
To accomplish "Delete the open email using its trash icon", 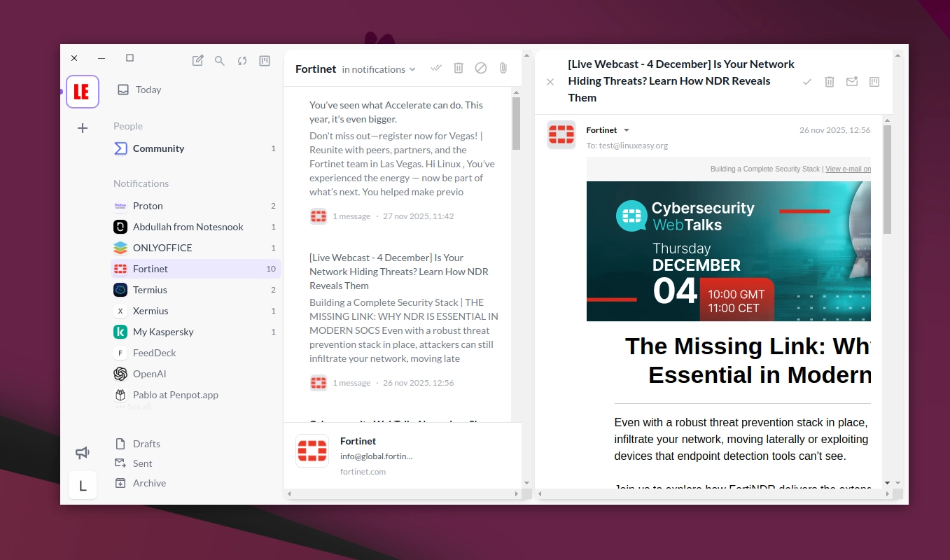I will pyautogui.click(x=830, y=82).
